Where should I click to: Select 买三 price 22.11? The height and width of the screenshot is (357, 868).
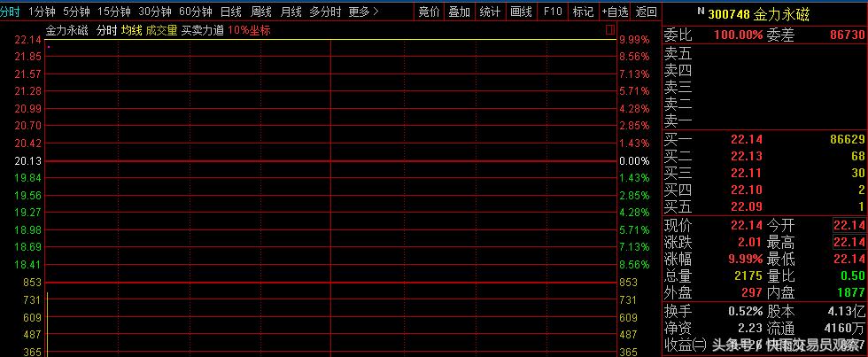click(x=746, y=174)
